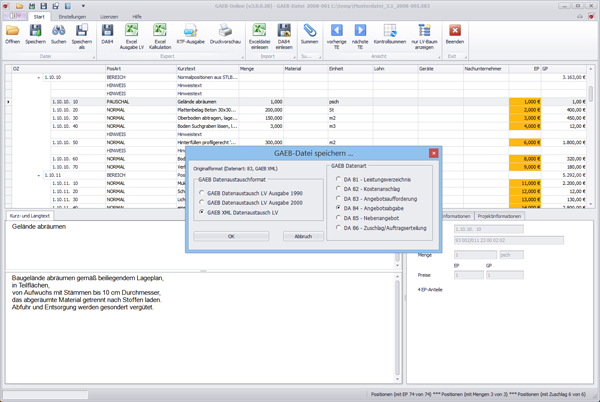The height and width of the screenshot is (402, 600).
Task: Open the Hilfe ribbon tab
Action: pyautogui.click(x=137, y=17)
